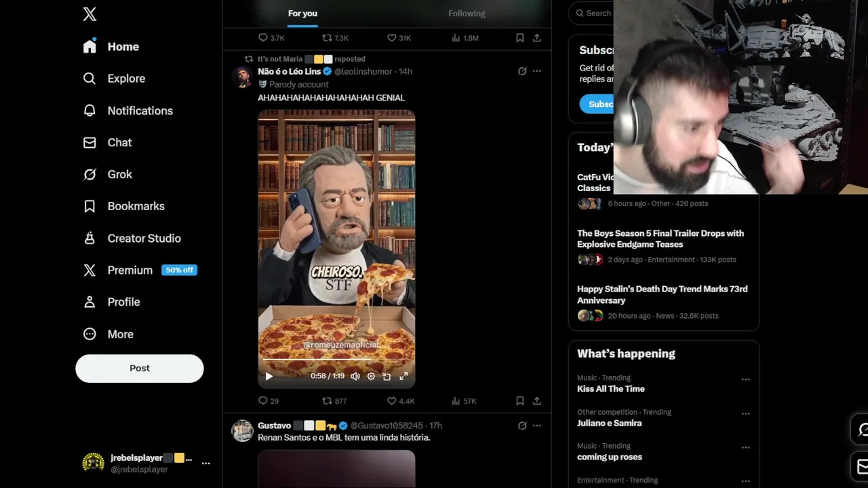This screenshot has height=488, width=868.
Task: Open Notifications from the sidebar
Action: point(127,110)
